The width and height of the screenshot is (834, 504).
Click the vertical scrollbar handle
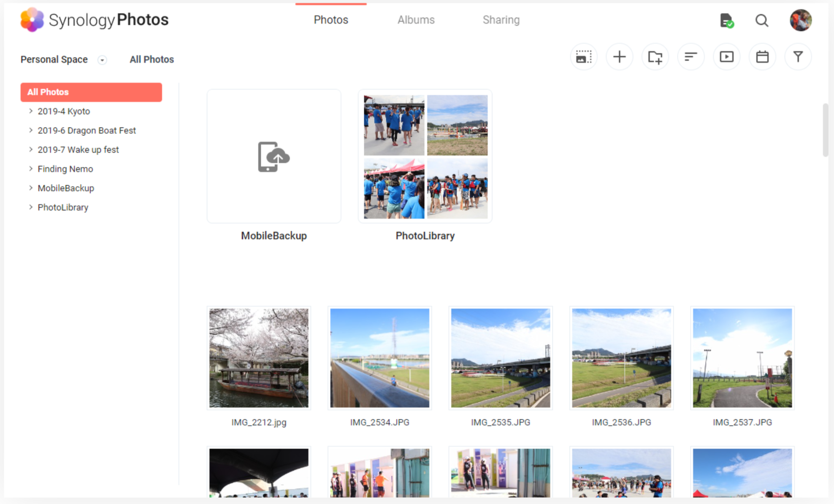coord(825,130)
